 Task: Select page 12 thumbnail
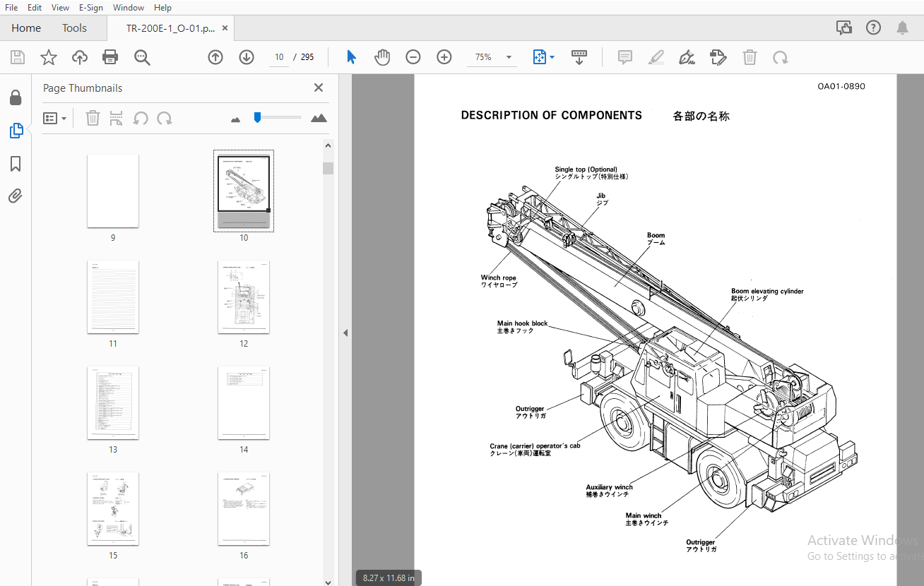pyautogui.click(x=244, y=297)
